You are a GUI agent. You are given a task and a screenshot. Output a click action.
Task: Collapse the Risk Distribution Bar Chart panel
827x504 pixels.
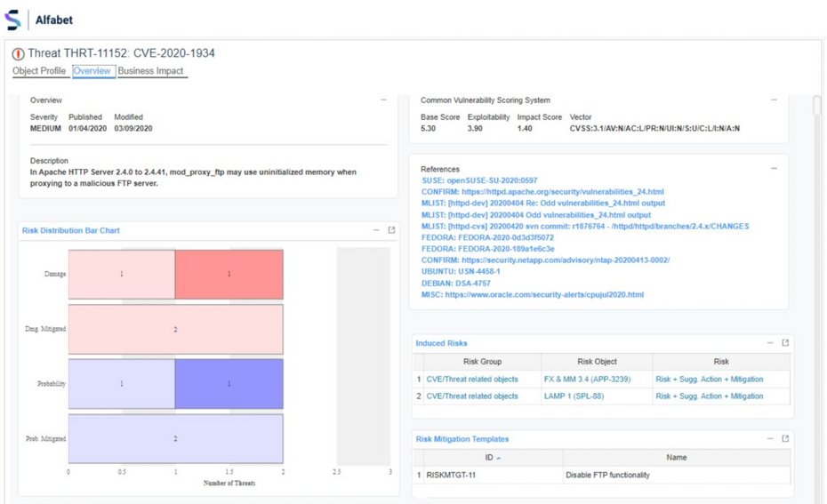(x=376, y=230)
